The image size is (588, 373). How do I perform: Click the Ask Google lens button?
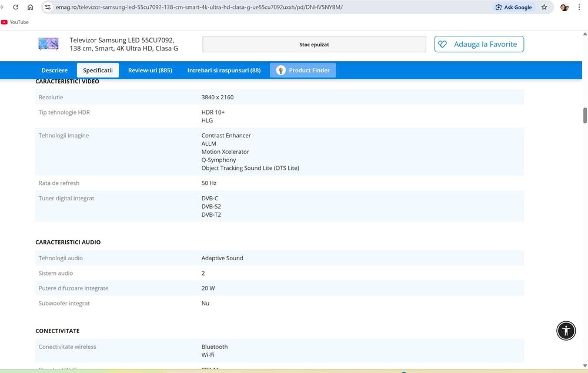[x=514, y=7]
